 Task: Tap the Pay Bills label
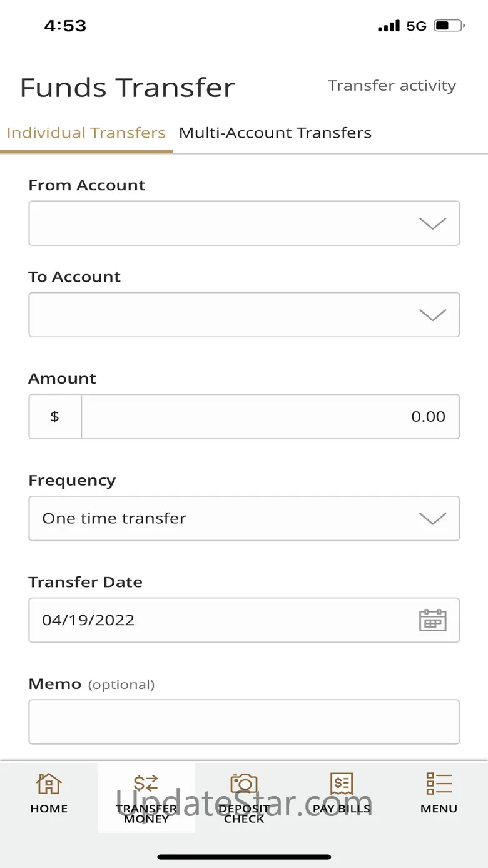[x=342, y=809]
